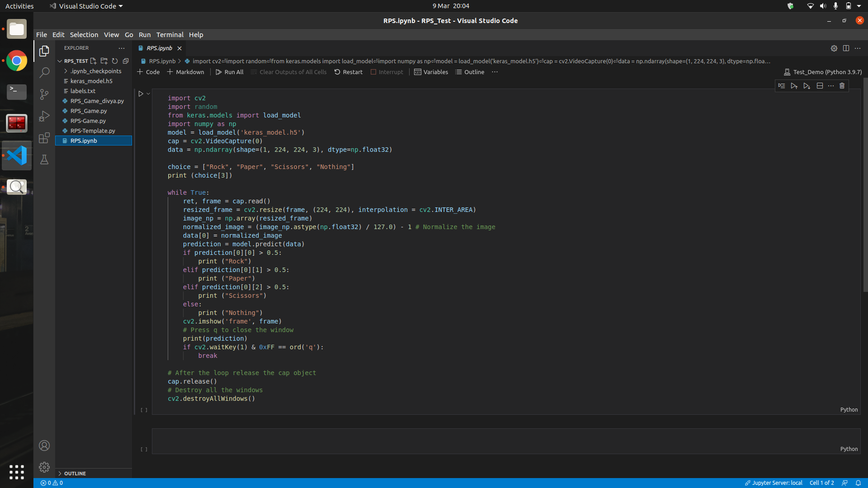Image resolution: width=868 pixels, height=488 pixels.
Task: Execute all cells above the current cell
Action: click(794, 86)
